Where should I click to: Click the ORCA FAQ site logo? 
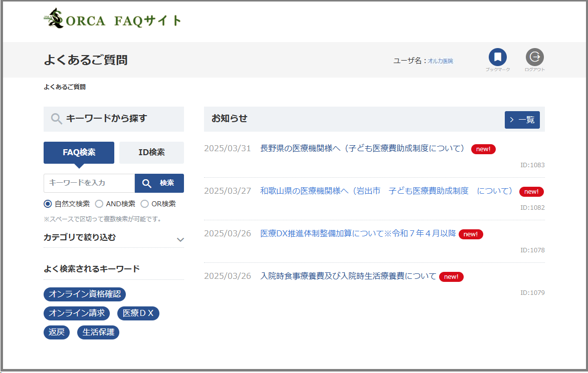coord(112,19)
